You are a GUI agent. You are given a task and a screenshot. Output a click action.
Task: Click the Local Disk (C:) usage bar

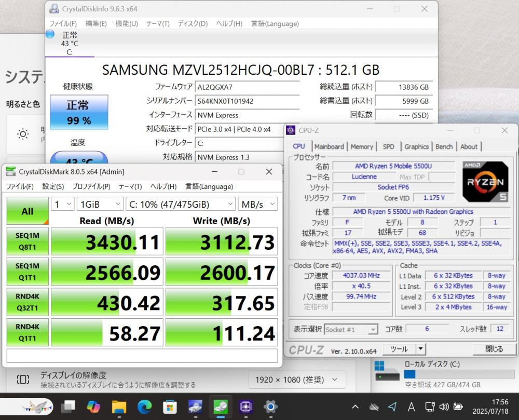point(459,374)
